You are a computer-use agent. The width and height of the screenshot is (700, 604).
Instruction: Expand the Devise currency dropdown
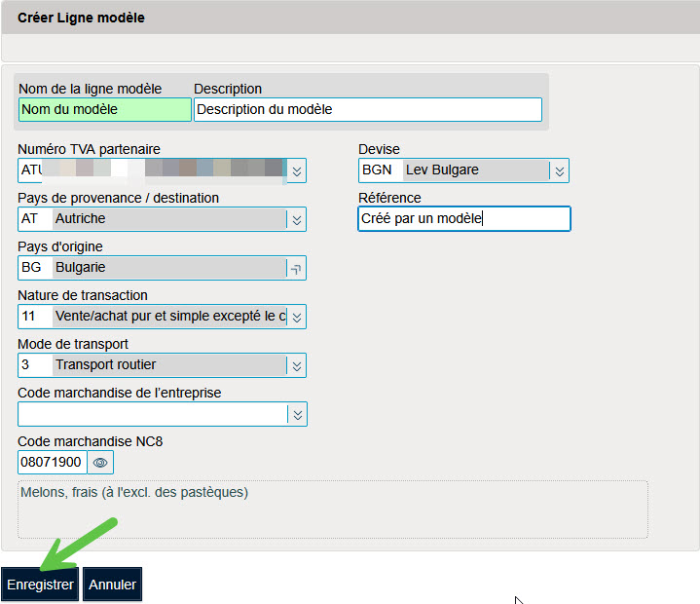tap(560, 170)
